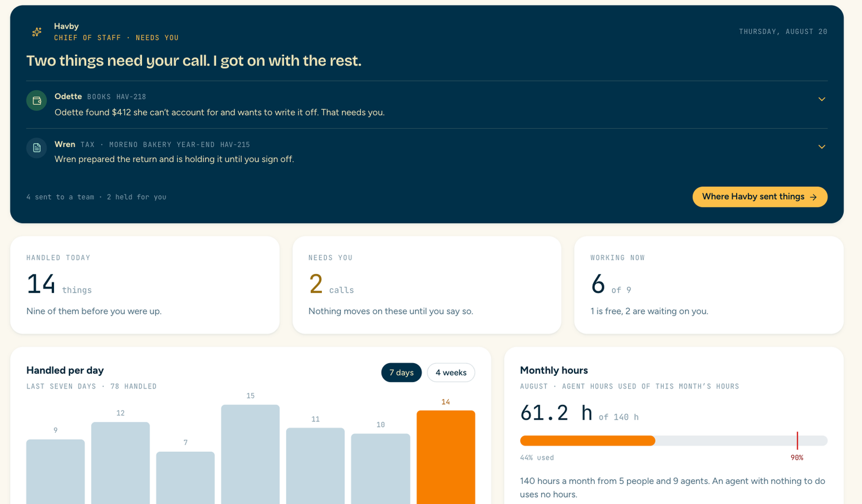Click '140 hours a month from 5 people' note
862x504 pixels.
(x=672, y=487)
